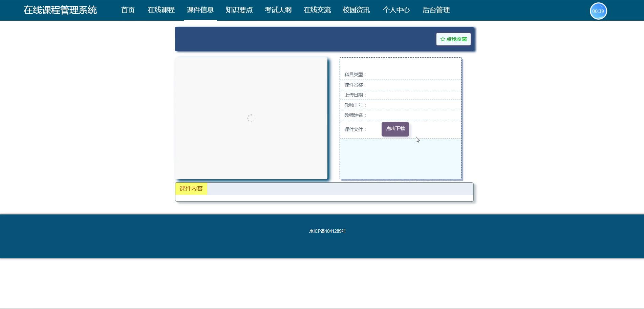Click the 京ICP备1041289号 footer text
This screenshot has width=644, height=309.
pyautogui.click(x=327, y=231)
